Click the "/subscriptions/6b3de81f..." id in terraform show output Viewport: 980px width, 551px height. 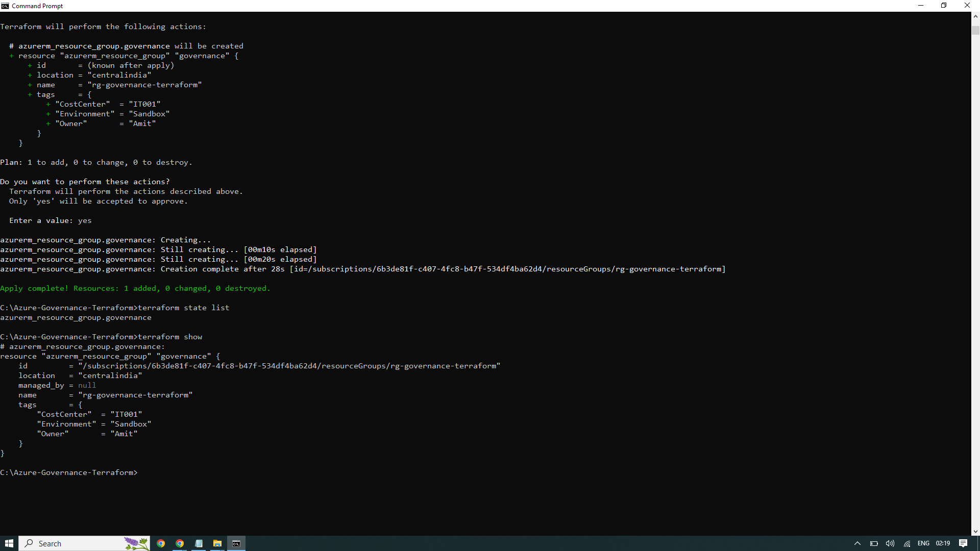coord(289,366)
